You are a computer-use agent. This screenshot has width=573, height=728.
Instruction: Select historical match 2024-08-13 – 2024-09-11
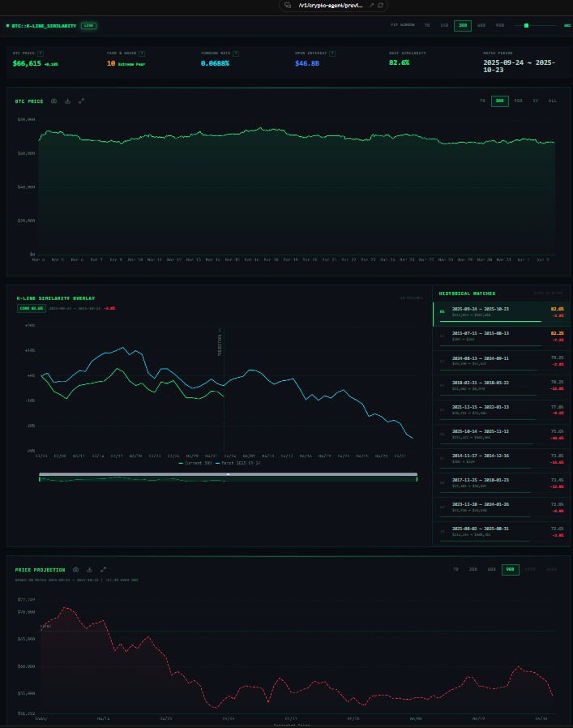[502, 363]
